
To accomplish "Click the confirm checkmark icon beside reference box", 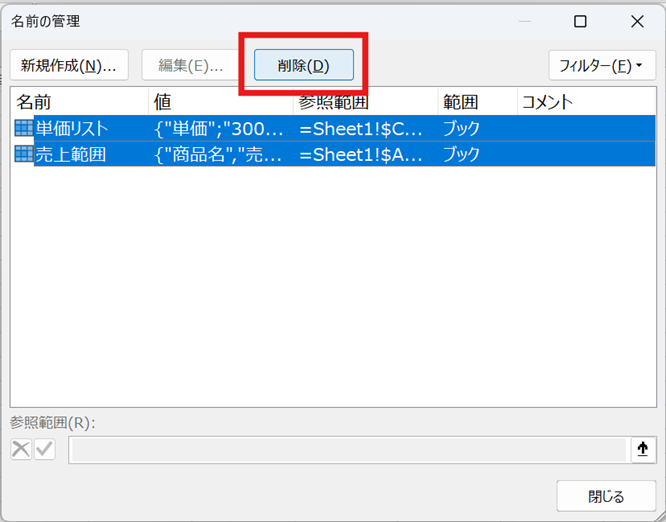I will [x=45, y=450].
